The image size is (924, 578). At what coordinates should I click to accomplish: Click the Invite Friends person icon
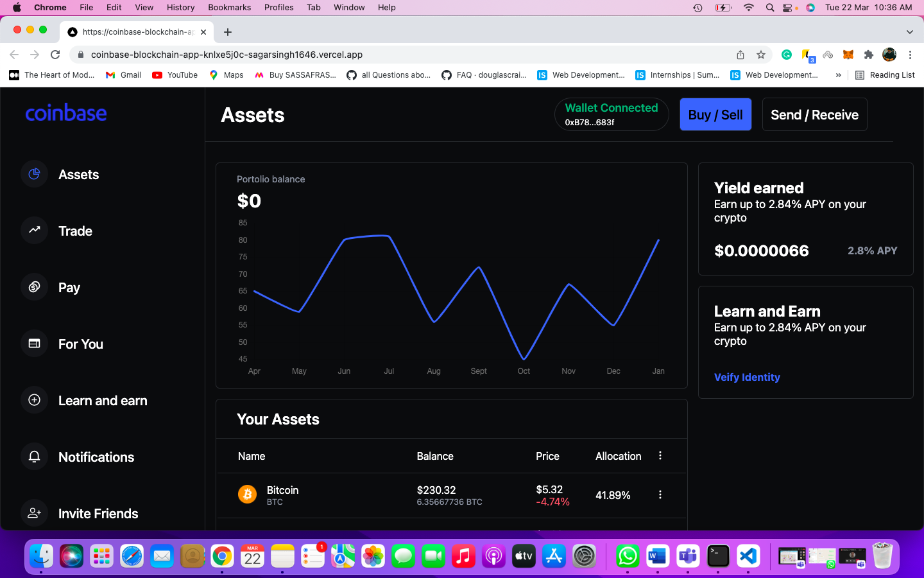pos(35,513)
